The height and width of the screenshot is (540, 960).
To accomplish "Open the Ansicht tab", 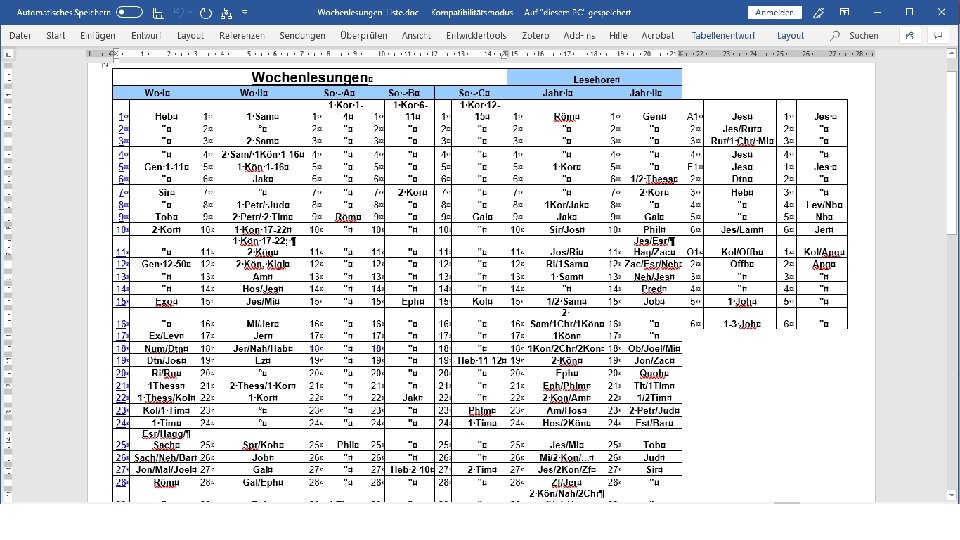I will pyautogui.click(x=416, y=36).
